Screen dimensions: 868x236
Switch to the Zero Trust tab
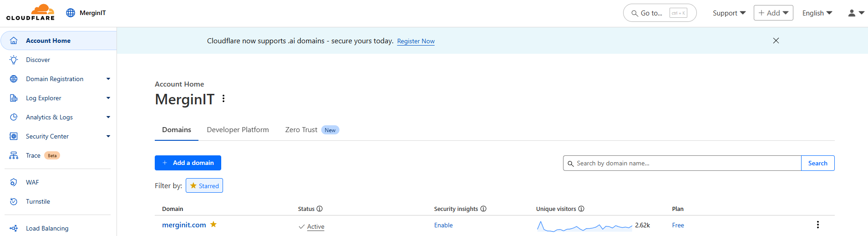301,130
